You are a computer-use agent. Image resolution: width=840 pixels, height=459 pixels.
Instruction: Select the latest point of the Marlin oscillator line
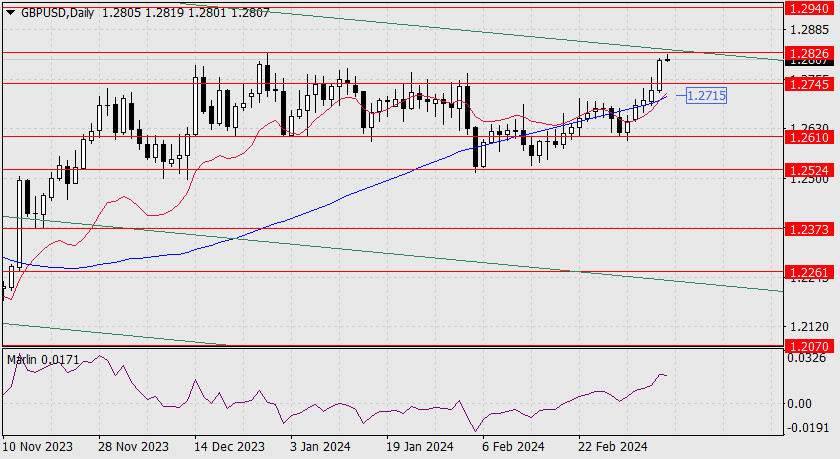click(x=666, y=376)
